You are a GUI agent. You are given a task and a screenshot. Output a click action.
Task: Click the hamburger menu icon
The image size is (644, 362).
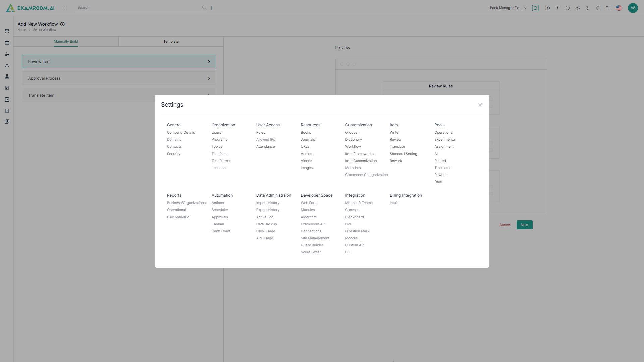click(64, 8)
